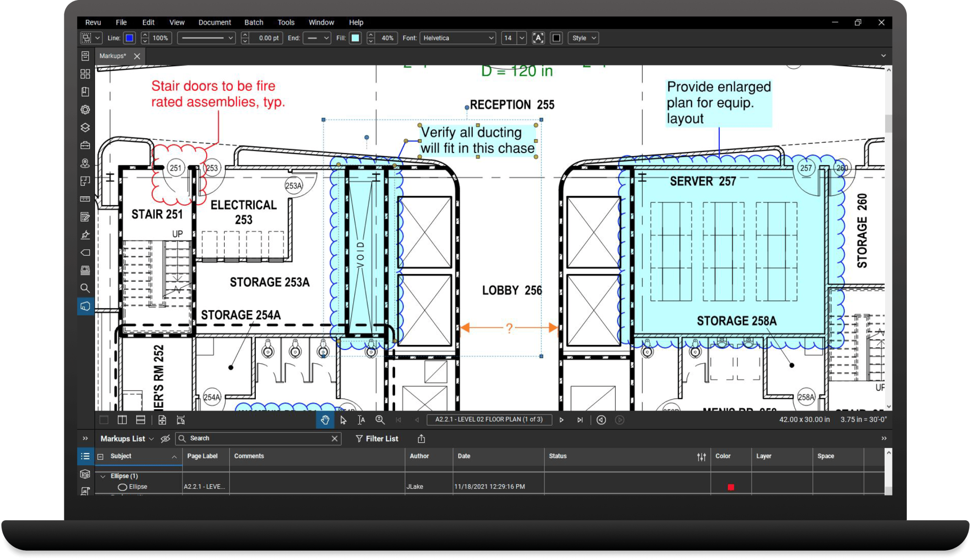Export markups list with share icon
The height and width of the screenshot is (560, 970).
click(421, 438)
